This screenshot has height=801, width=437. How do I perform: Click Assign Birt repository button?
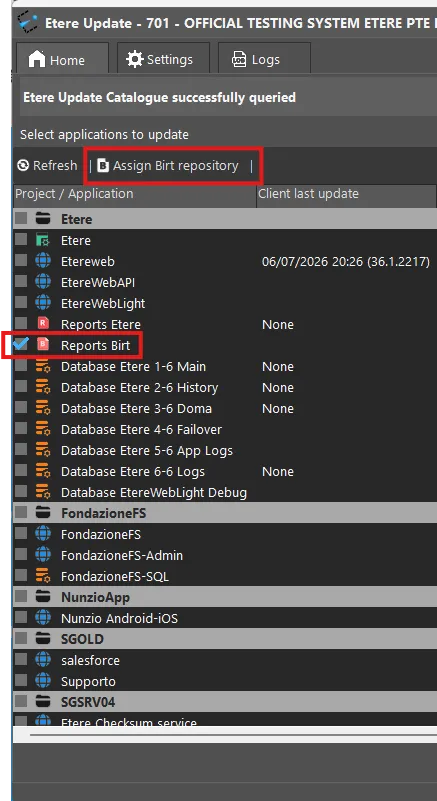click(168, 166)
